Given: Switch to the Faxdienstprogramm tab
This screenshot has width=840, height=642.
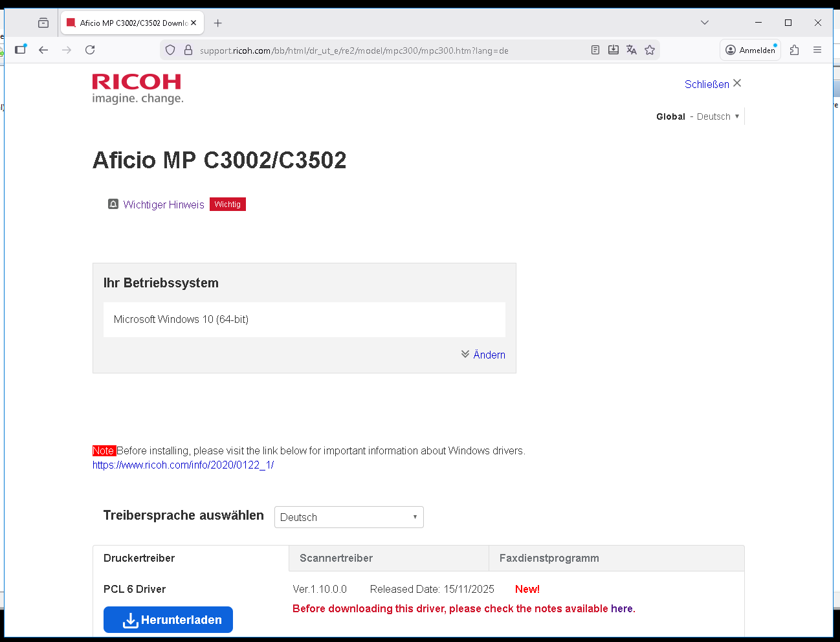Looking at the screenshot, I should [549, 558].
